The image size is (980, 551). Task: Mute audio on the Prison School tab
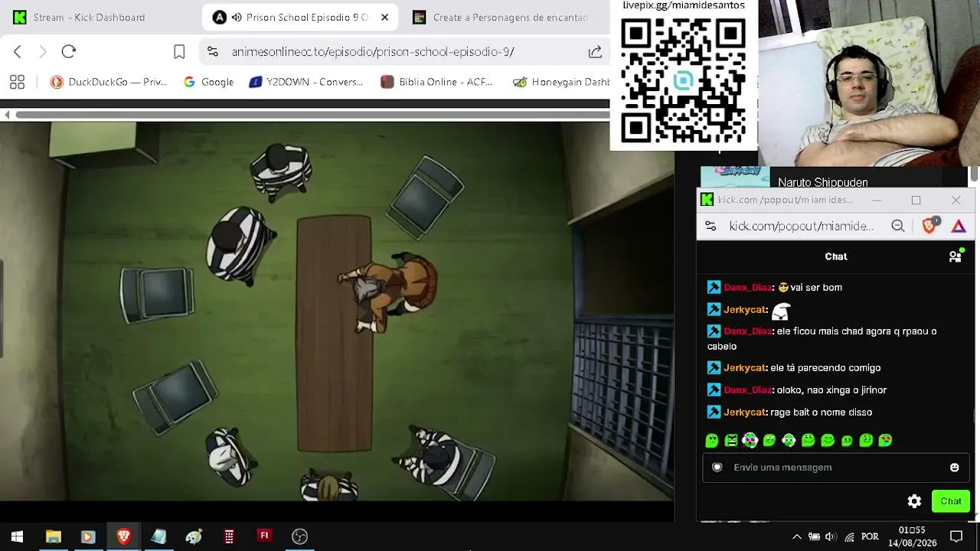(x=237, y=17)
